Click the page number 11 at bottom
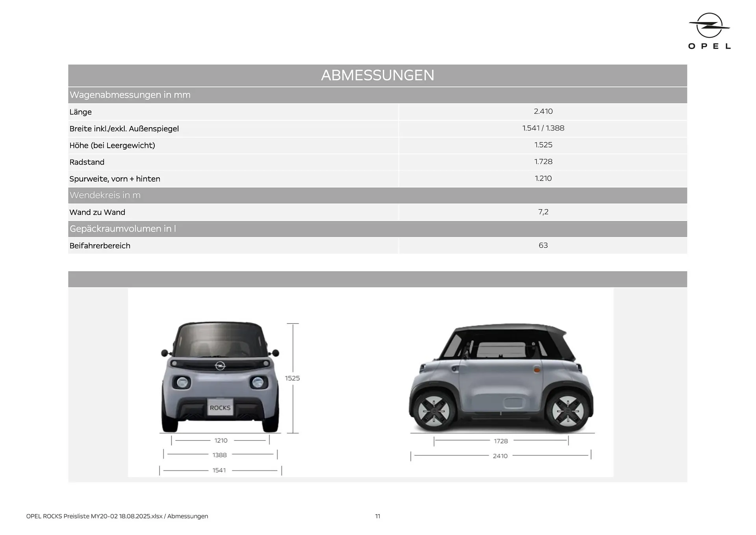Screen dimensions: 756x535 378,516
